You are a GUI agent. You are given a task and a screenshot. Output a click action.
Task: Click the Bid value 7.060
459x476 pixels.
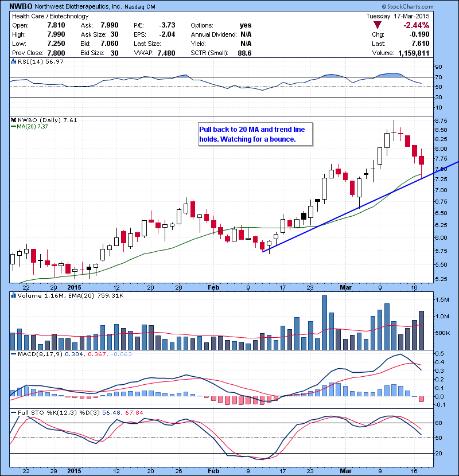(110, 44)
